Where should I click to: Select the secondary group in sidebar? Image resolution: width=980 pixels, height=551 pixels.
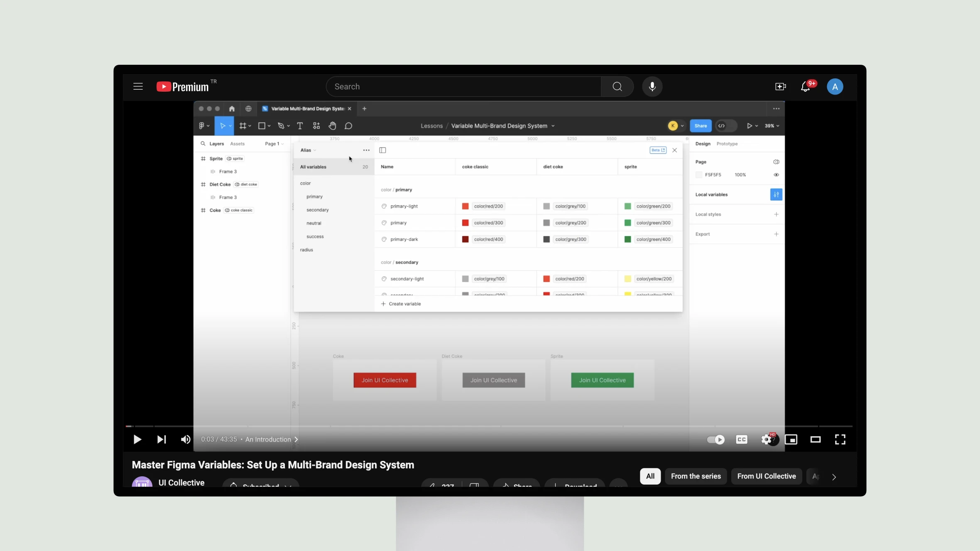pyautogui.click(x=317, y=210)
